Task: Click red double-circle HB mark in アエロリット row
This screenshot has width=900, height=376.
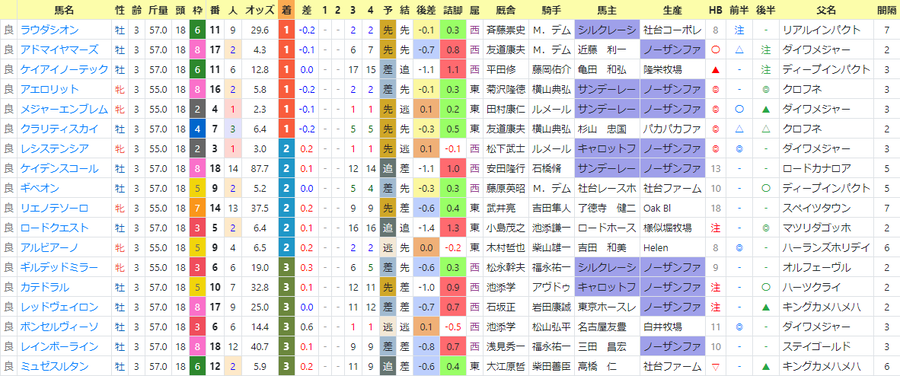Action: [715, 90]
